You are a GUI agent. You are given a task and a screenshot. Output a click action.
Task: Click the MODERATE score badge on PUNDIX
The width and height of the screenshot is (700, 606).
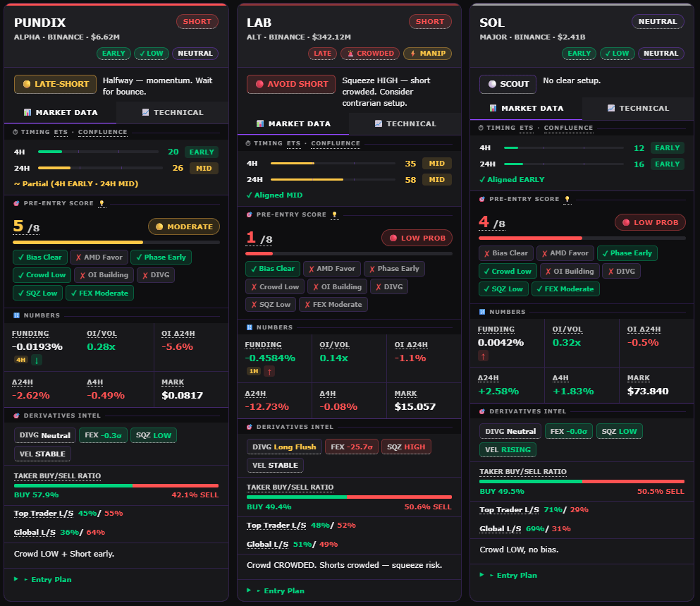point(184,226)
